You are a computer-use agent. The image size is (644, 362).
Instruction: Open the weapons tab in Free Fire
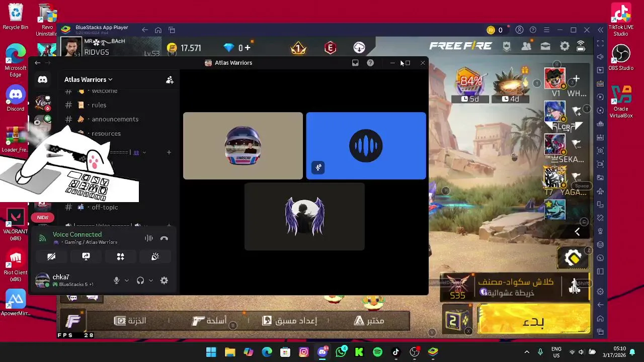click(x=210, y=321)
